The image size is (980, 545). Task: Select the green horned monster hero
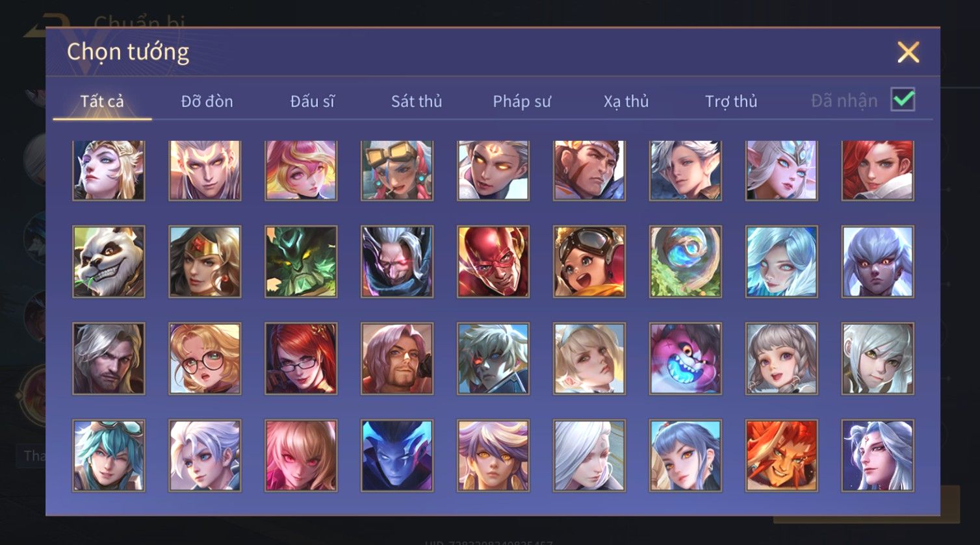point(301,261)
